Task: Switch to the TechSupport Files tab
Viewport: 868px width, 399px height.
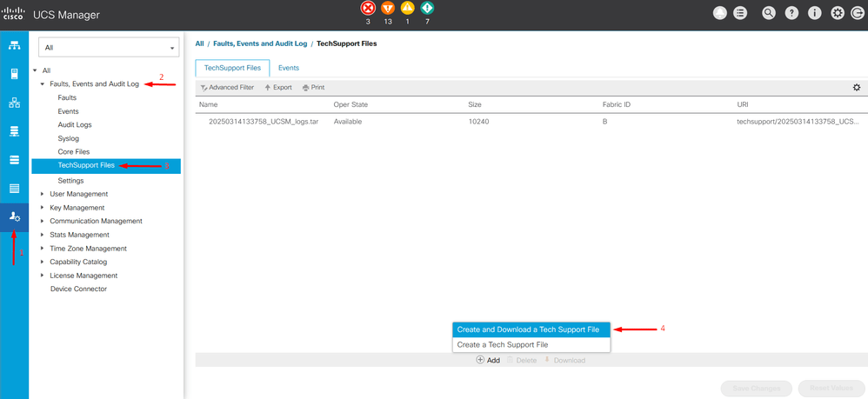Action: tap(232, 68)
